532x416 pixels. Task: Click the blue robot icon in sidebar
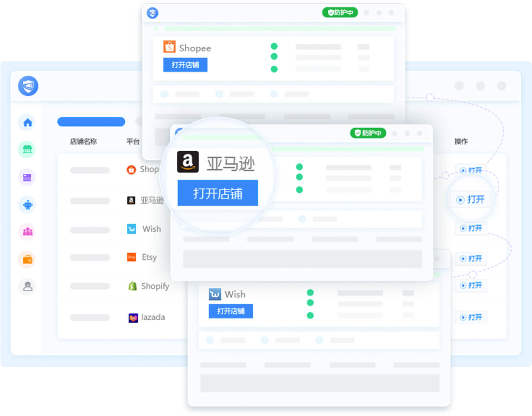[27, 205]
